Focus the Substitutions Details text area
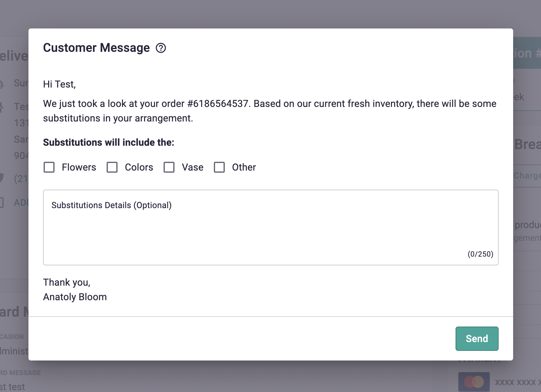Screen dimensions: 541x392 click(271, 228)
